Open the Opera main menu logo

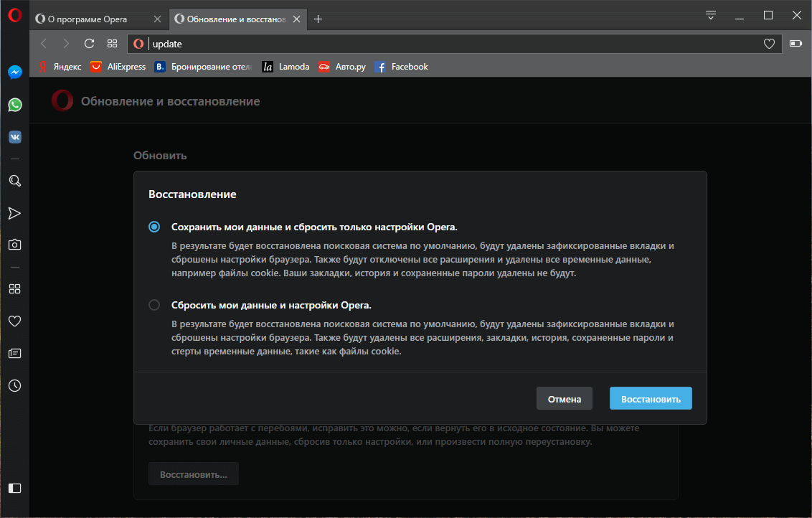[x=14, y=15]
